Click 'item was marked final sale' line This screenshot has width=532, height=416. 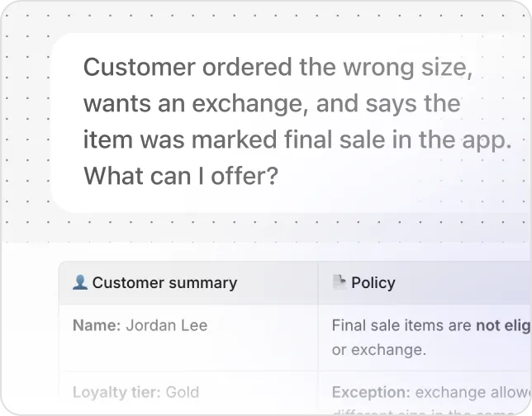point(235,139)
